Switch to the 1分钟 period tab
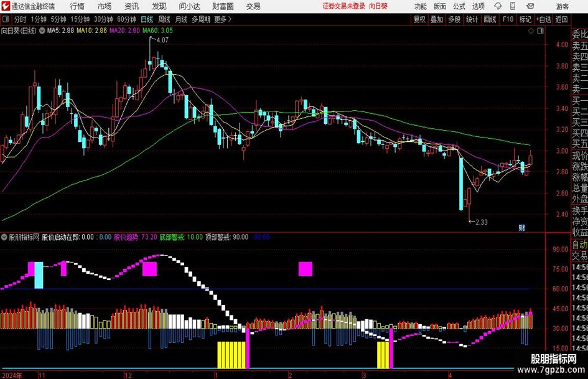 click(39, 19)
